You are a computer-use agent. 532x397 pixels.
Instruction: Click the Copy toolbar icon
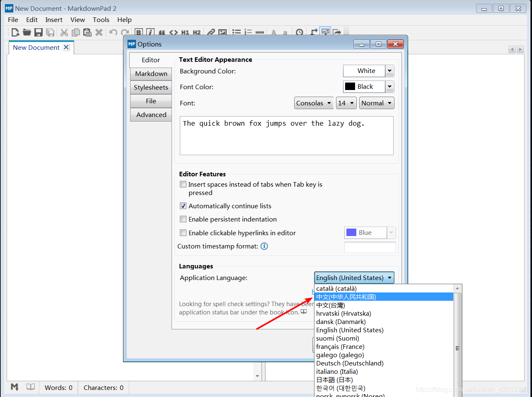tap(76, 32)
